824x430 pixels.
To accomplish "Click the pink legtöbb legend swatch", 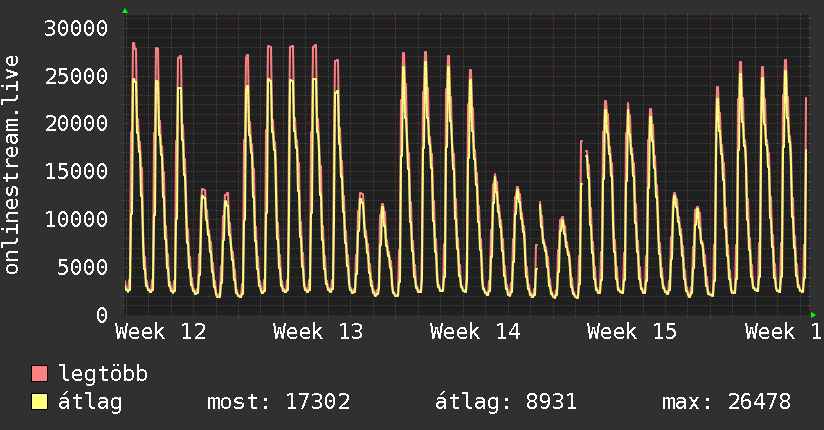I will pyautogui.click(x=39, y=374).
